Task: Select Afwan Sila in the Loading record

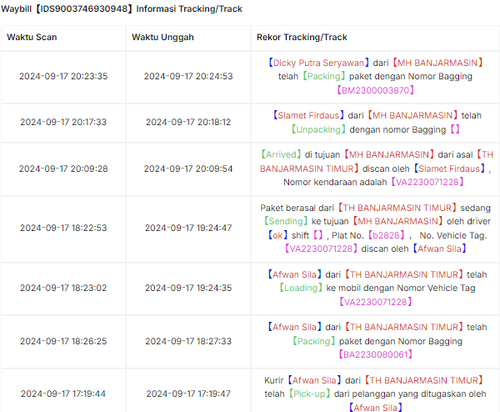Action: tap(294, 275)
